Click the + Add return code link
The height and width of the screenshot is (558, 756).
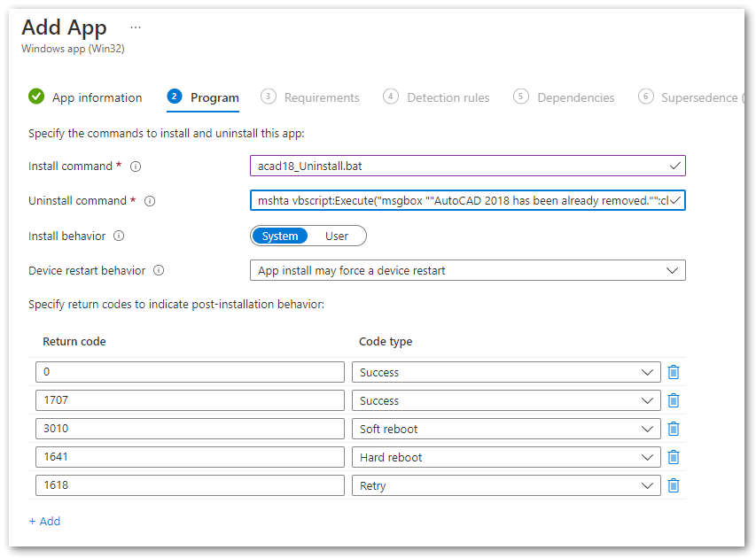[x=44, y=521]
